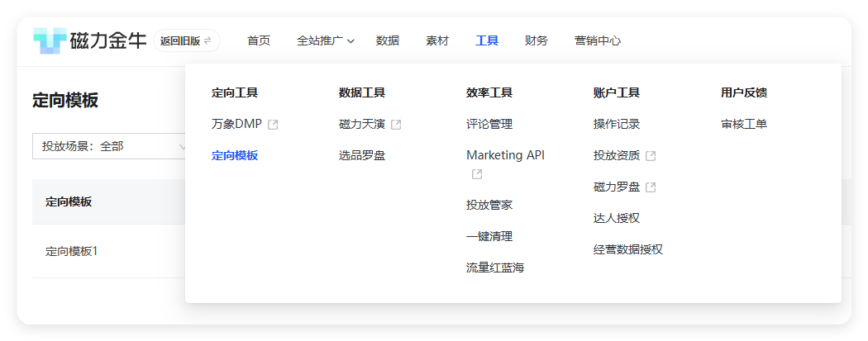
Task: Select the 工具 navigation tab
Action: pos(487,41)
